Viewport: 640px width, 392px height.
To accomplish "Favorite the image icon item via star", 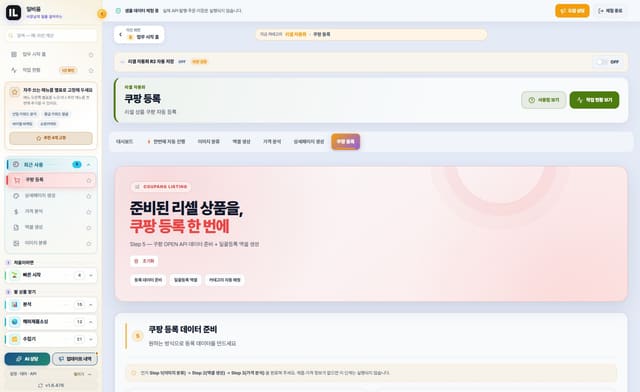I will pyautogui.click(x=89, y=243).
